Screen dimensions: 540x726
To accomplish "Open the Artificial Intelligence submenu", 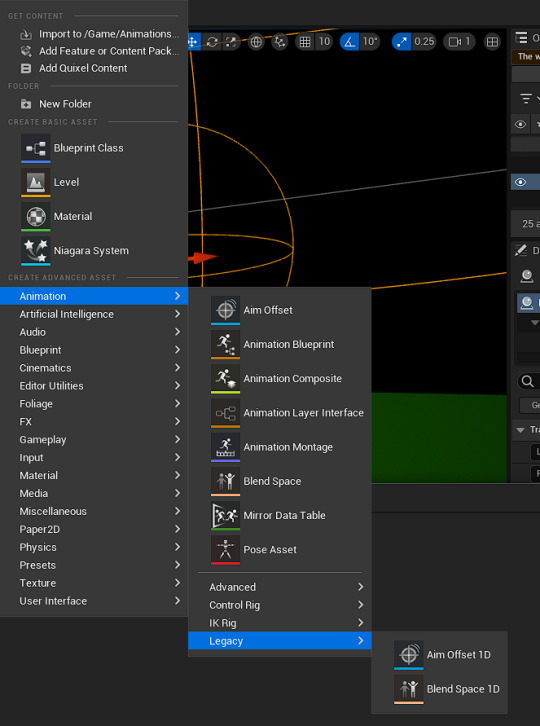I will pyautogui.click(x=94, y=314).
